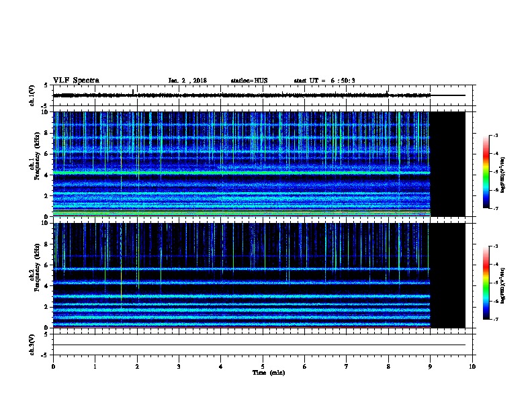Select the "start UT = 6:50:3" text
This screenshot has width=532, height=411.
324,81
